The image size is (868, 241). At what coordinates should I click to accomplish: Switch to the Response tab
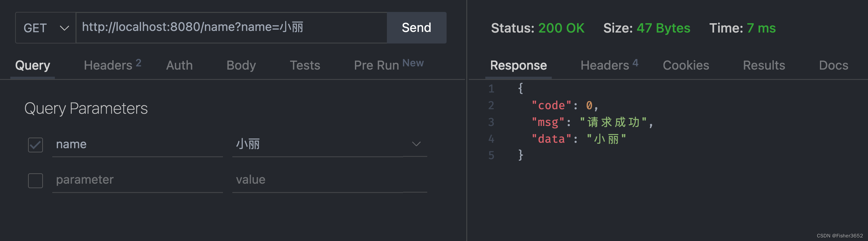click(518, 65)
